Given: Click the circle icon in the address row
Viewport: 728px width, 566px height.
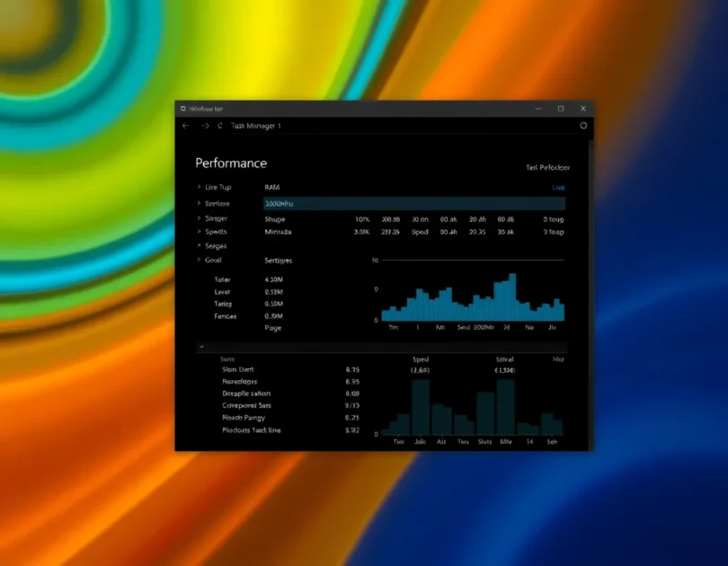Looking at the screenshot, I should click(583, 125).
